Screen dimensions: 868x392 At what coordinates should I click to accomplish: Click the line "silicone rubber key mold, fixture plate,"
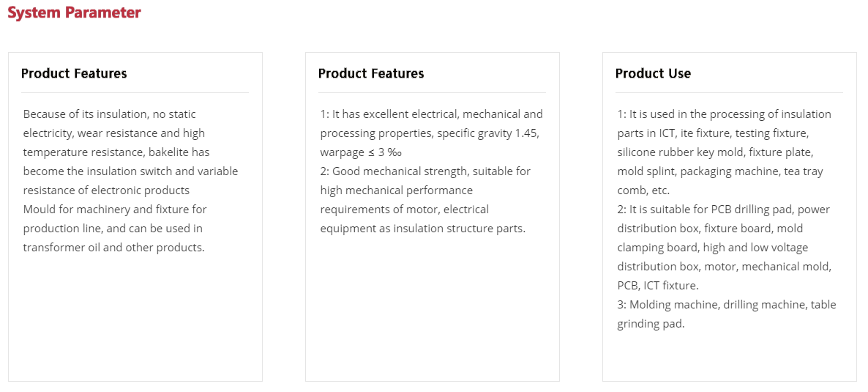[716, 152]
